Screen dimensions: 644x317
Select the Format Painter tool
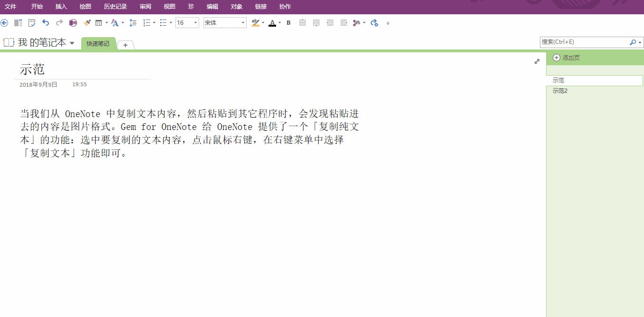87,22
